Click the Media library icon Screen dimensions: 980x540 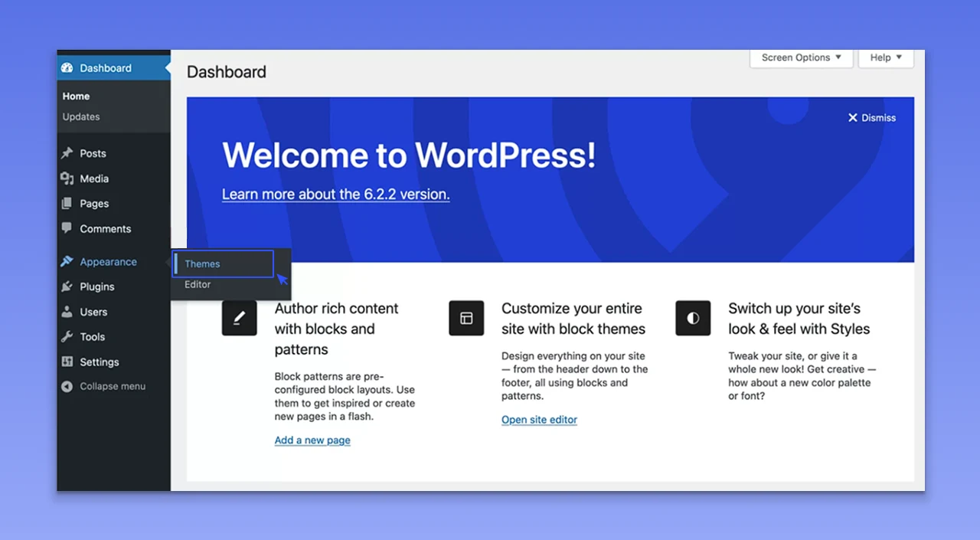tap(67, 178)
